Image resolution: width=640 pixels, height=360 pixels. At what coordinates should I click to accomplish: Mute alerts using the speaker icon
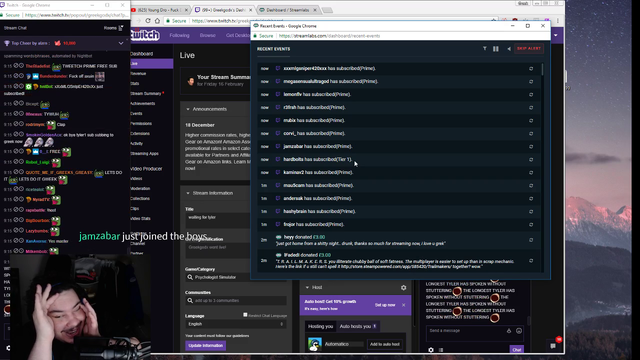pyautogui.click(x=509, y=49)
